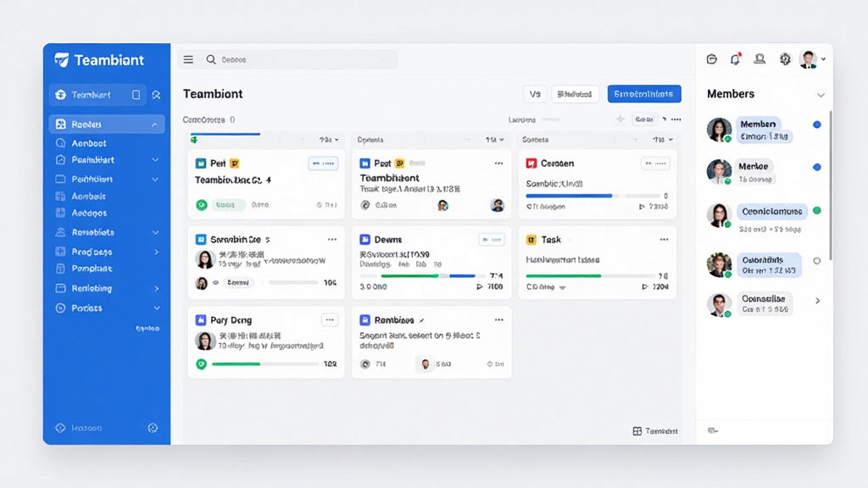This screenshot has width=868, height=488.
Task: Expand the Portats sidebar item
Action: pyautogui.click(x=157, y=308)
